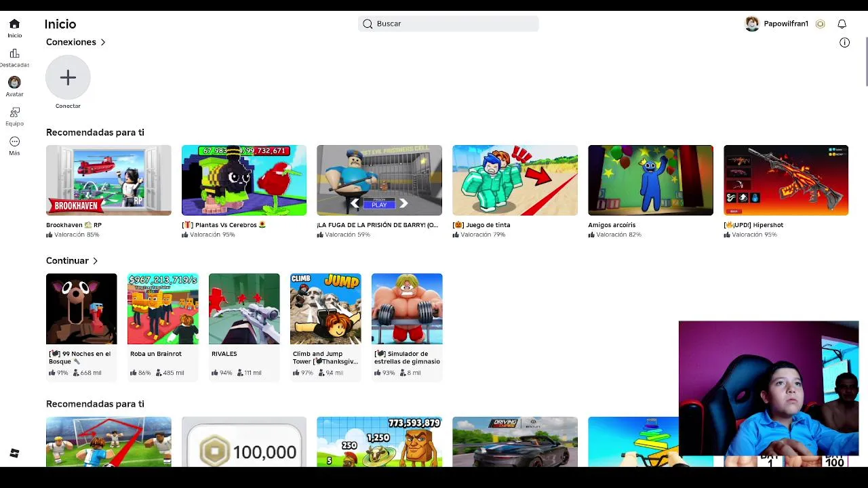Click the Conectar label
The image size is (868, 488).
coord(68,106)
